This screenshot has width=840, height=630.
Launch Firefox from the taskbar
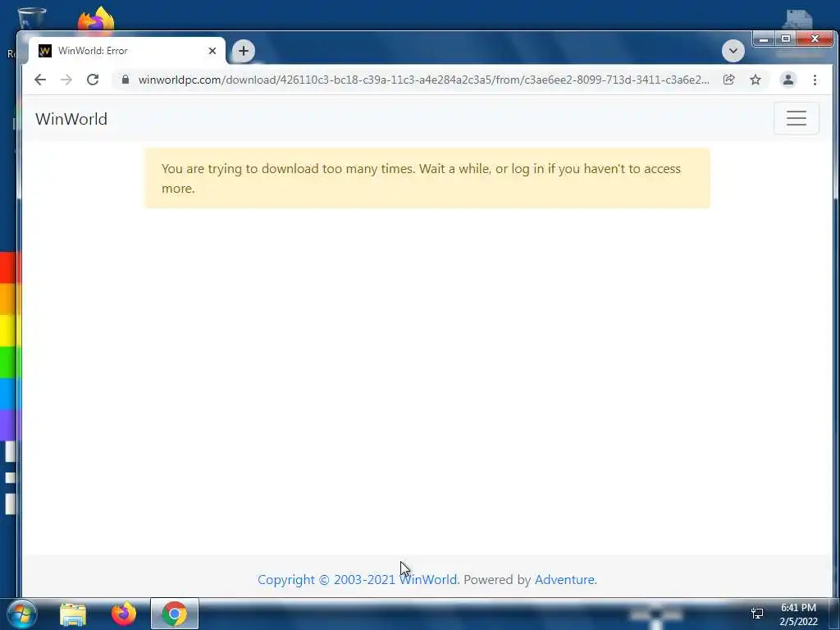click(124, 614)
